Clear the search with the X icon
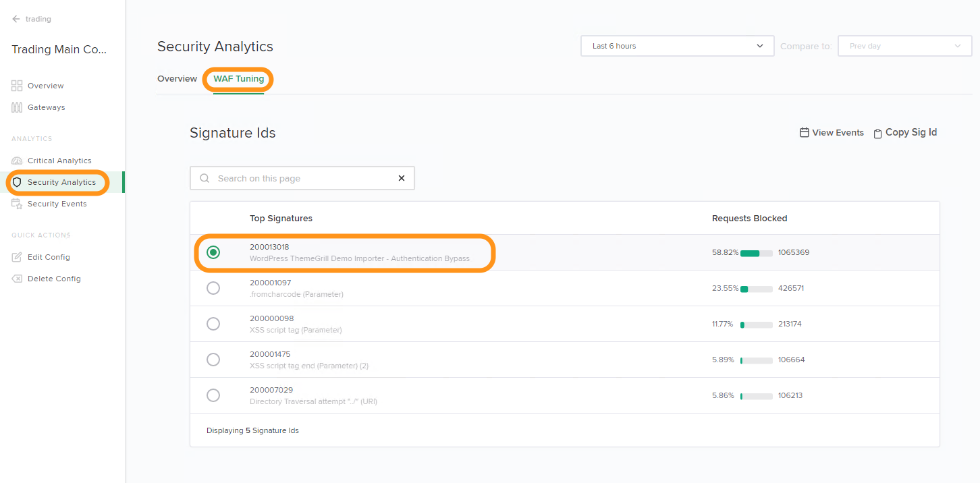Image resolution: width=980 pixels, height=483 pixels. [402, 178]
